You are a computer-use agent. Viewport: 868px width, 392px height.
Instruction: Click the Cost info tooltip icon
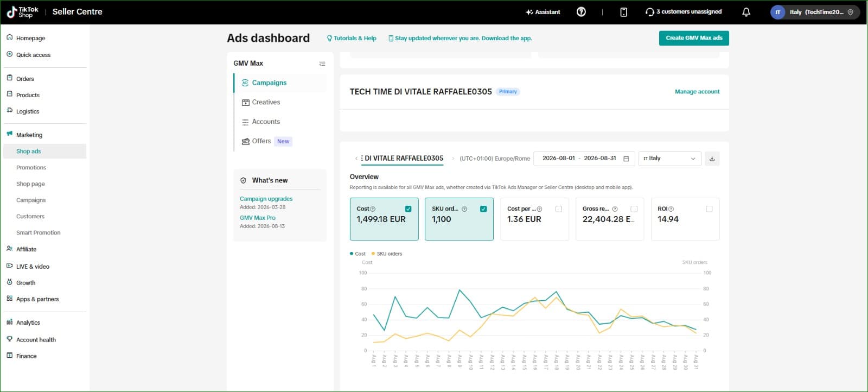[x=373, y=209]
